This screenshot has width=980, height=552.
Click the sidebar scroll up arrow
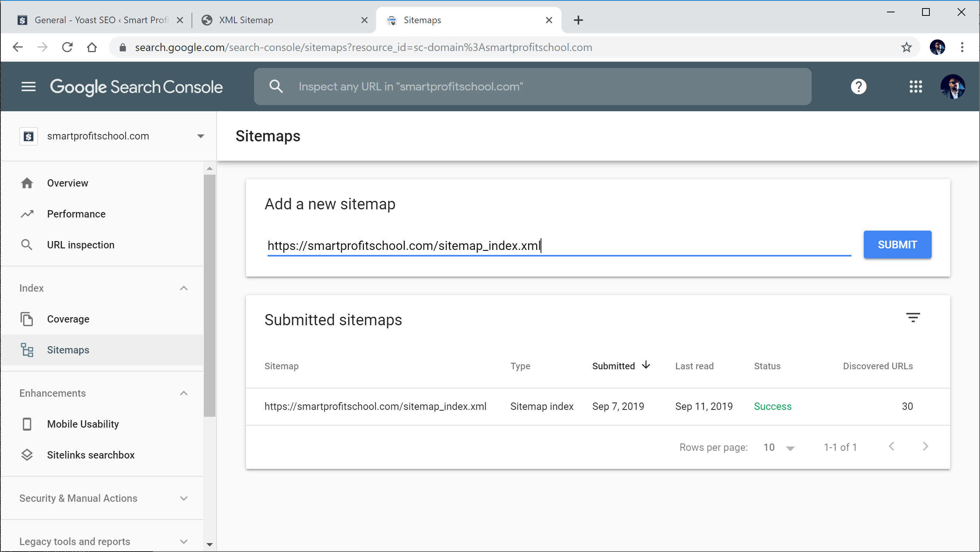click(210, 168)
